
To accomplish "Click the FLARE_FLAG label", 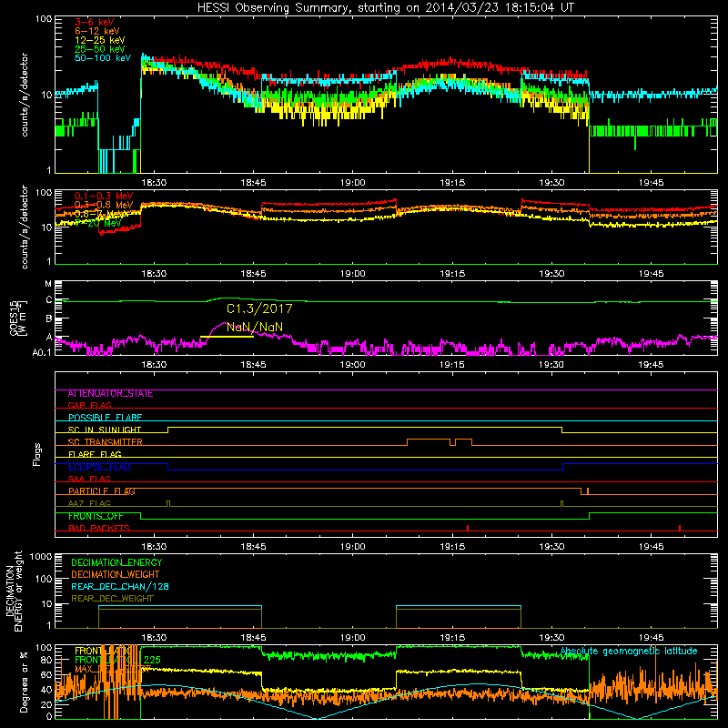I will click(95, 454).
